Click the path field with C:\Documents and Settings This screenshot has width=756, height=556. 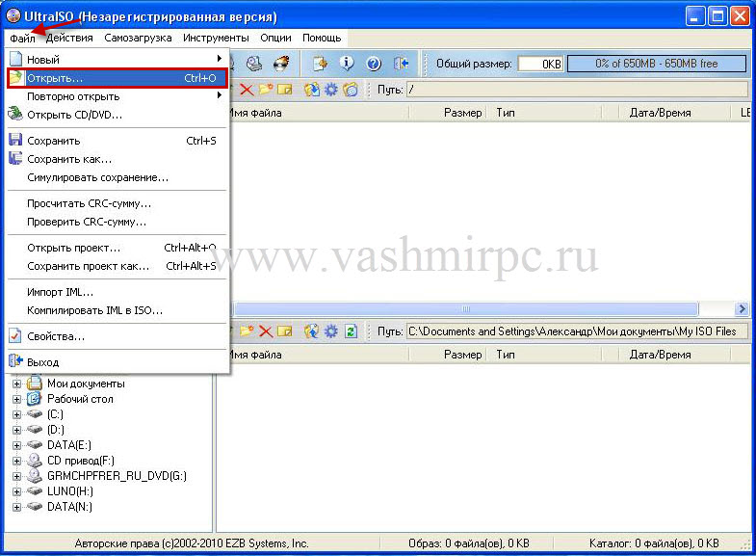tap(577, 331)
